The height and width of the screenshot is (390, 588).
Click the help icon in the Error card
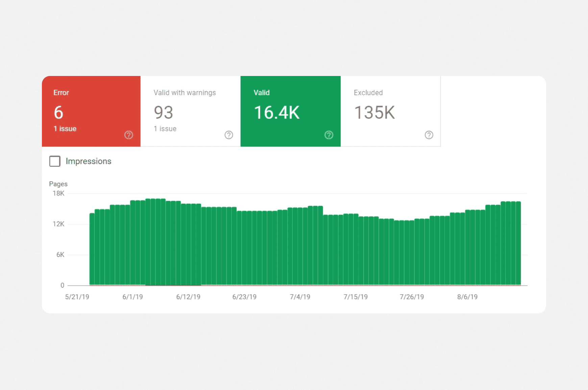click(128, 135)
